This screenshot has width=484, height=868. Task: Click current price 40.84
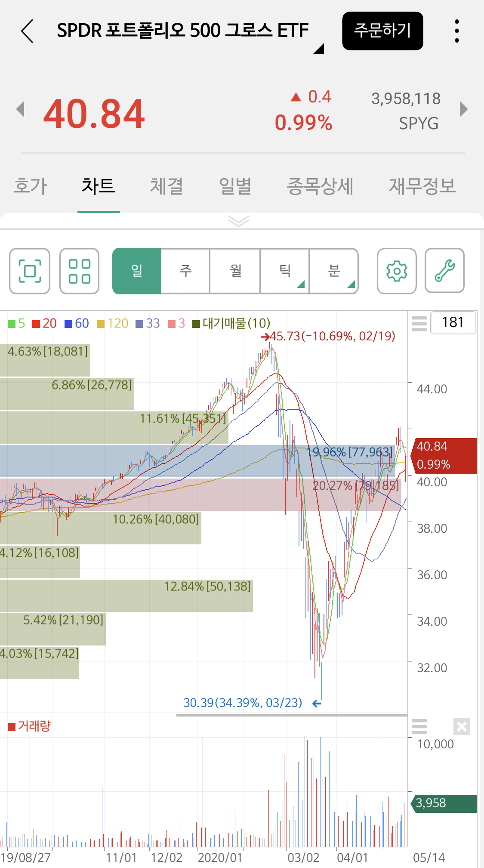[x=94, y=114]
